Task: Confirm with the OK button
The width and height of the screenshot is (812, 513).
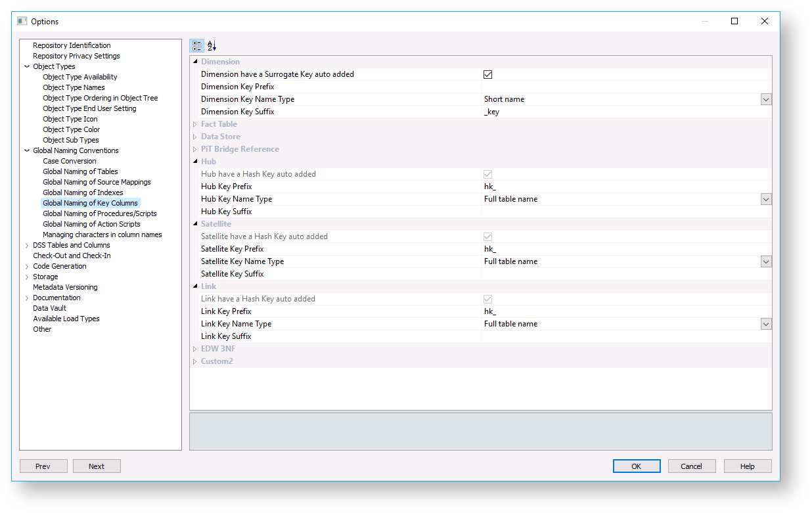Action: click(x=637, y=466)
